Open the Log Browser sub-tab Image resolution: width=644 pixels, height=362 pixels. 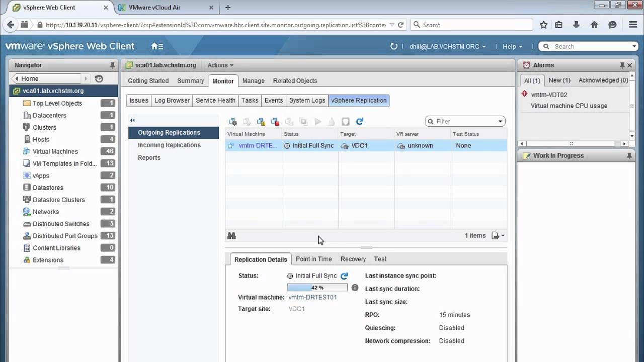pyautogui.click(x=172, y=101)
